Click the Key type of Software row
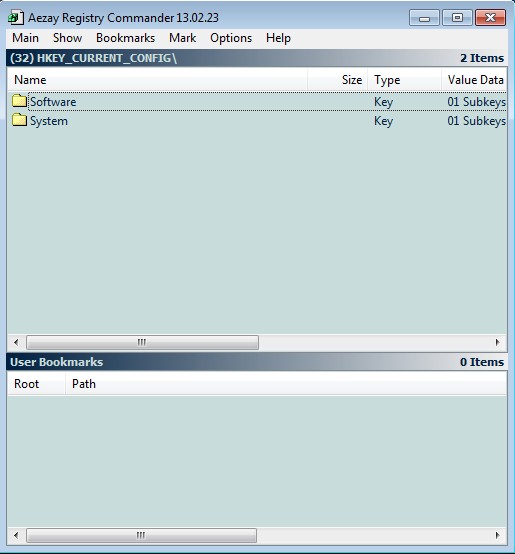 383,102
